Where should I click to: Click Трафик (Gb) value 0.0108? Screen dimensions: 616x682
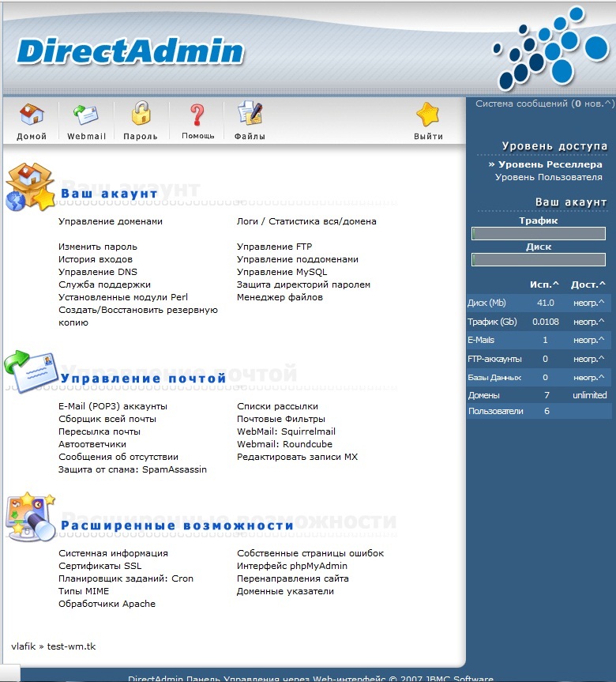[x=546, y=322]
